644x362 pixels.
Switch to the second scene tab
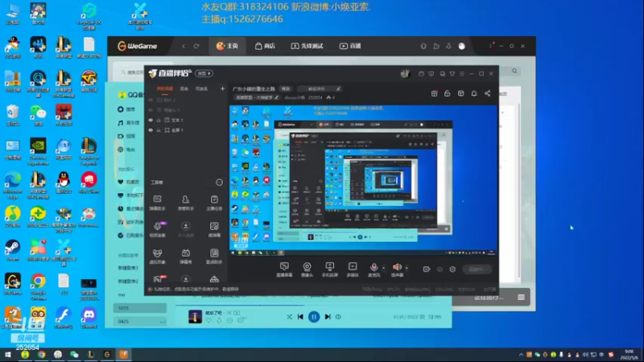[184, 88]
